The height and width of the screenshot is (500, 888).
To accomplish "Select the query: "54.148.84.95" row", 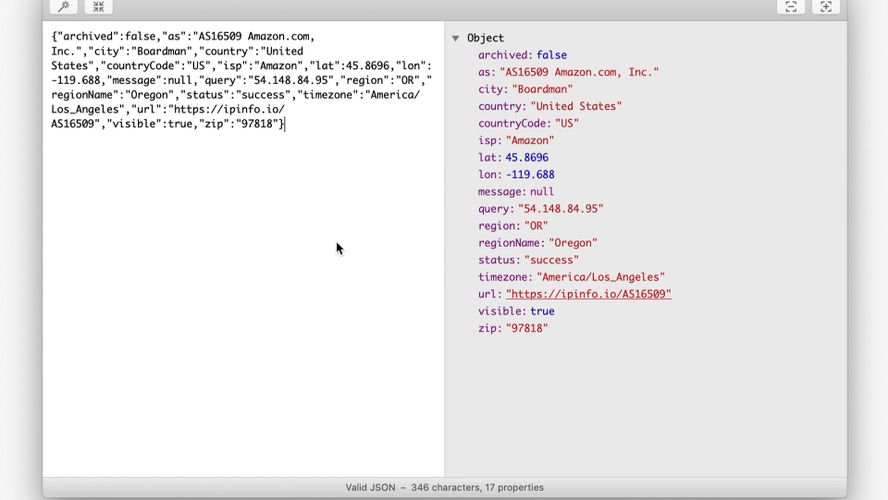I will click(540, 208).
